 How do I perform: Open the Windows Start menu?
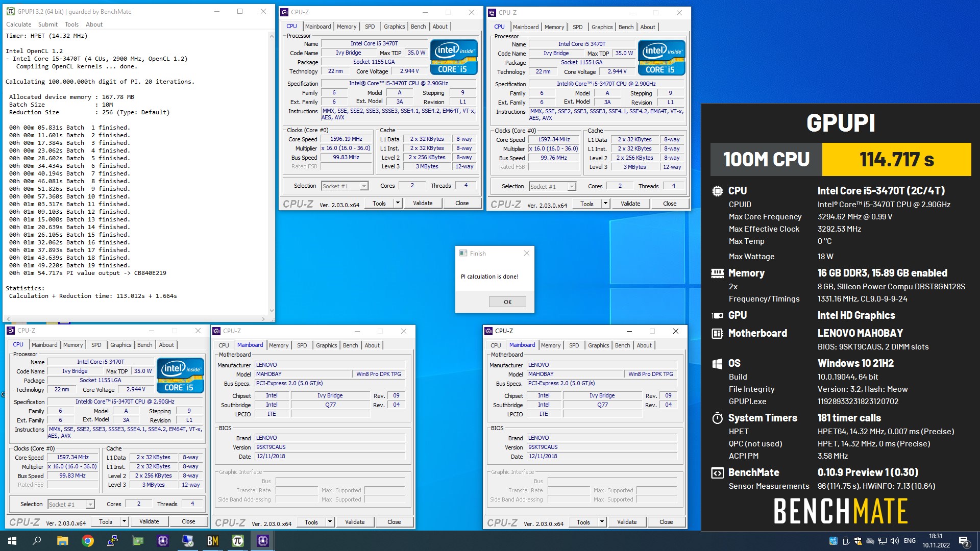[x=12, y=541]
